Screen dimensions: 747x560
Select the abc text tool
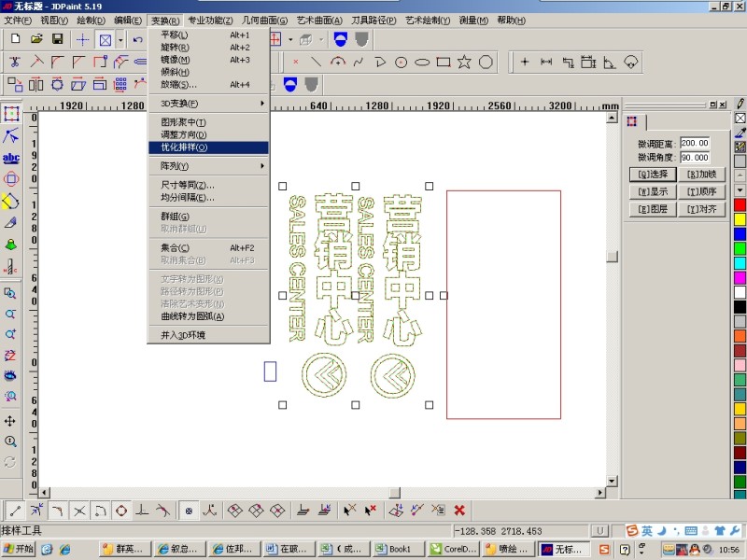point(10,158)
